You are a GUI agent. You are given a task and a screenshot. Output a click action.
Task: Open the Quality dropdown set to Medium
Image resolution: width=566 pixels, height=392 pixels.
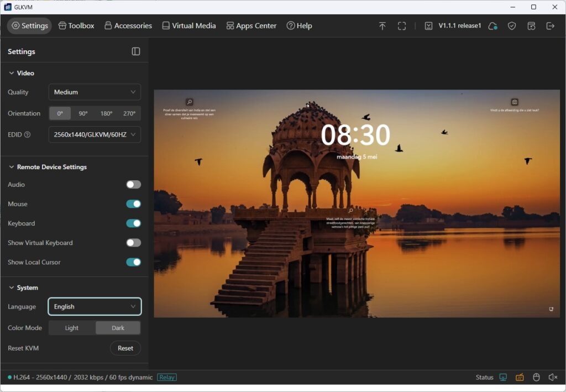(95, 92)
